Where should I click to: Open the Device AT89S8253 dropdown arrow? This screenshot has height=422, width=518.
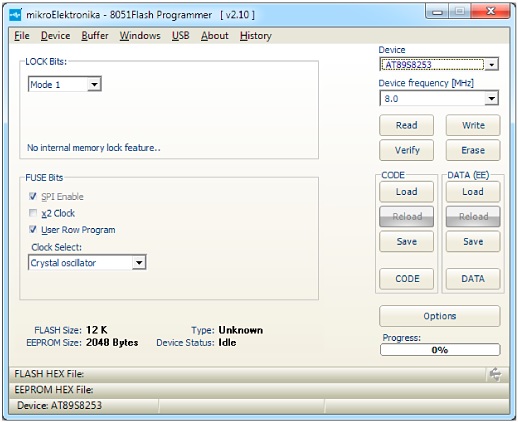click(x=492, y=64)
